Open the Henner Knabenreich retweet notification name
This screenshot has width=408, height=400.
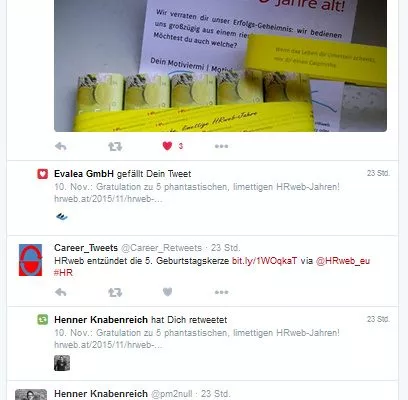pyautogui.click(x=101, y=320)
